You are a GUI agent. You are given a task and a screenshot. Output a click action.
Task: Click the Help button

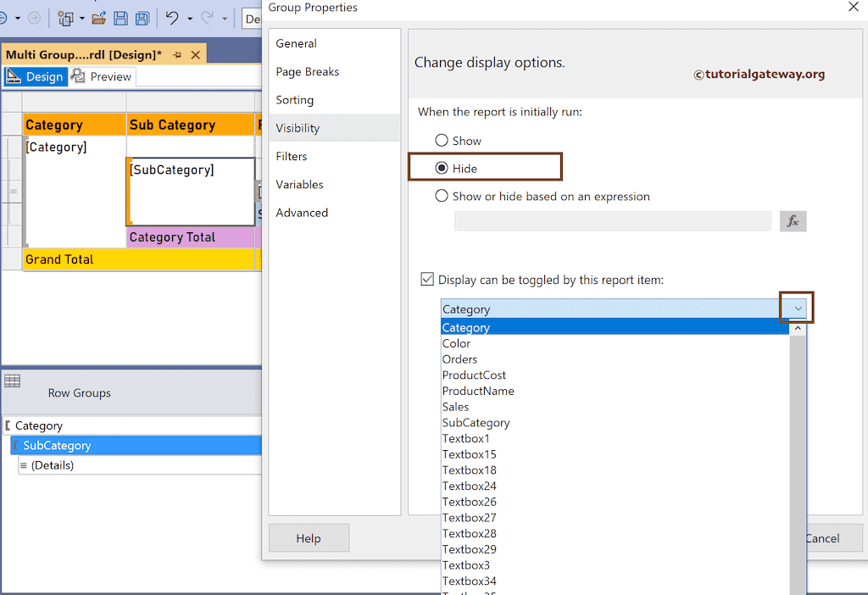[x=309, y=537]
